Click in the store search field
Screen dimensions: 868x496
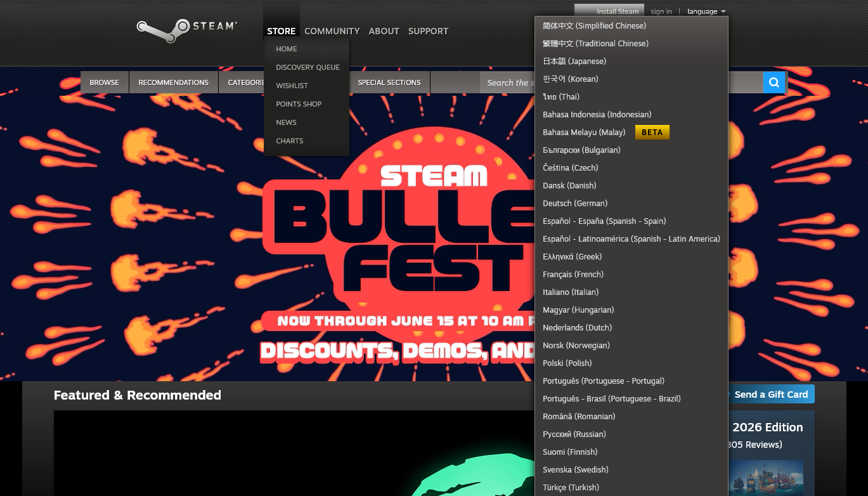coord(621,82)
